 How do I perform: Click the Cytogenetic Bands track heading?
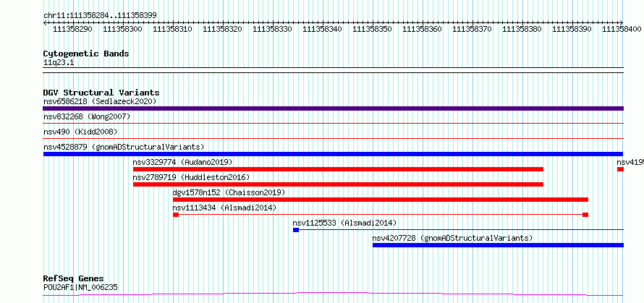[86, 54]
